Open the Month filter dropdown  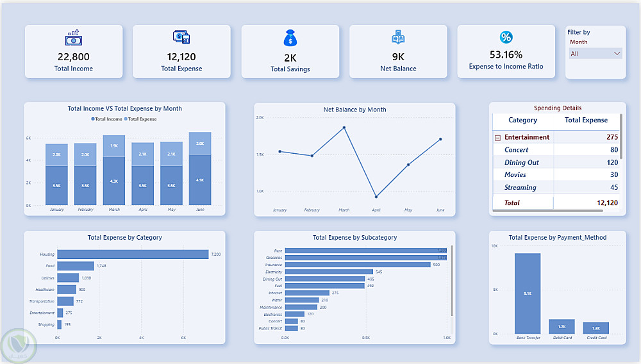[595, 54]
